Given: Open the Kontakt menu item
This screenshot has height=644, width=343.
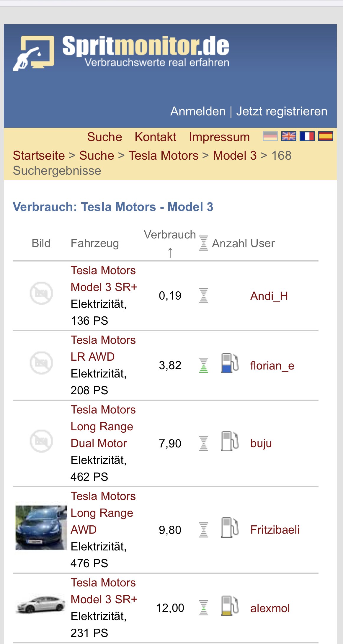Looking at the screenshot, I should [x=156, y=137].
